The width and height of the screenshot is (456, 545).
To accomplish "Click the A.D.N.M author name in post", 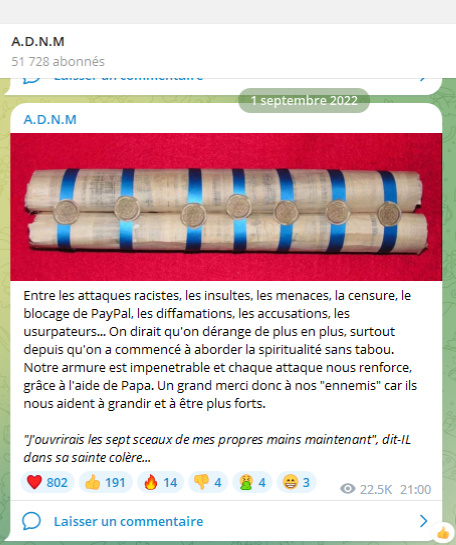I will coord(50,120).
